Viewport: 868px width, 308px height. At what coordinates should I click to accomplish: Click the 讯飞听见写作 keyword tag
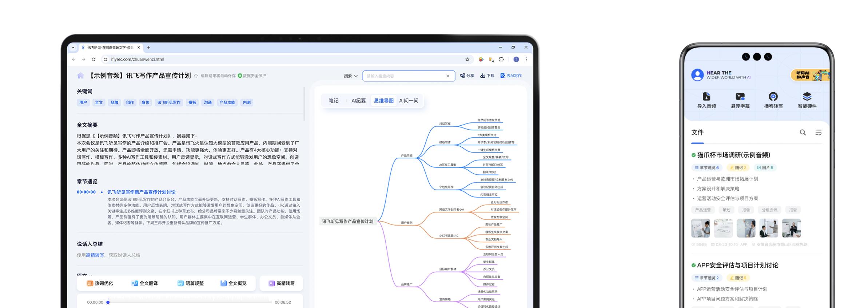click(169, 102)
